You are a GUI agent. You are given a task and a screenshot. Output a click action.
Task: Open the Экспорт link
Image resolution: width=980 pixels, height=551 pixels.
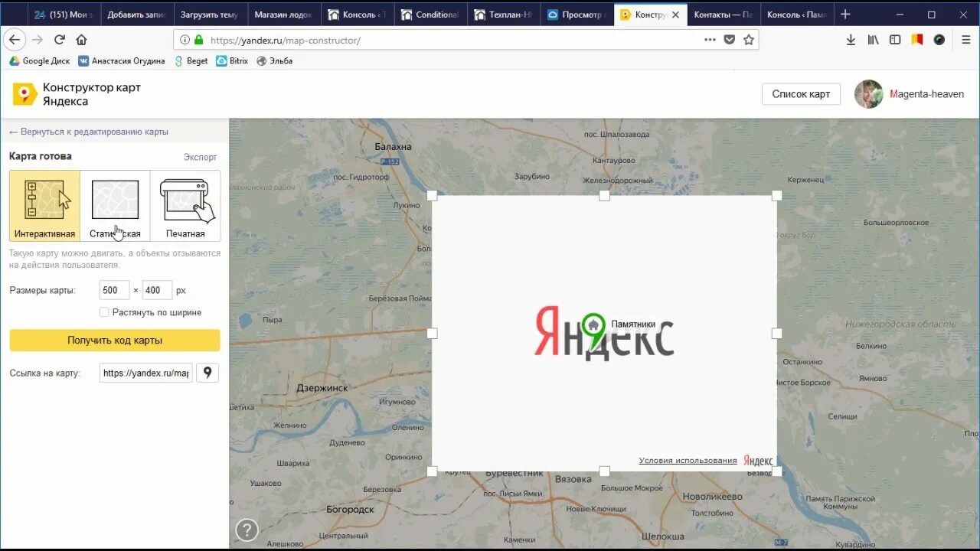[x=200, y=157]
